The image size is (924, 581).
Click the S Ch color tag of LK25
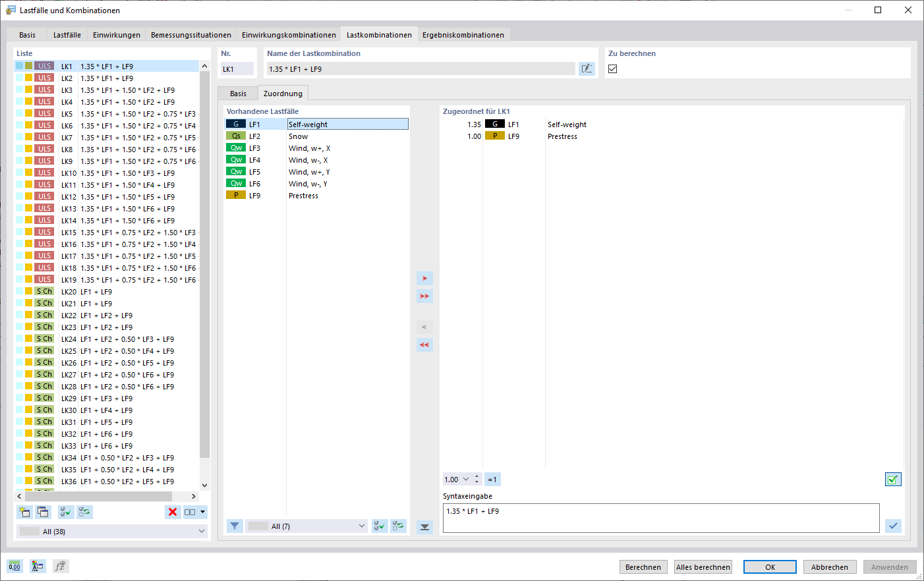click(x=44, y=350)
